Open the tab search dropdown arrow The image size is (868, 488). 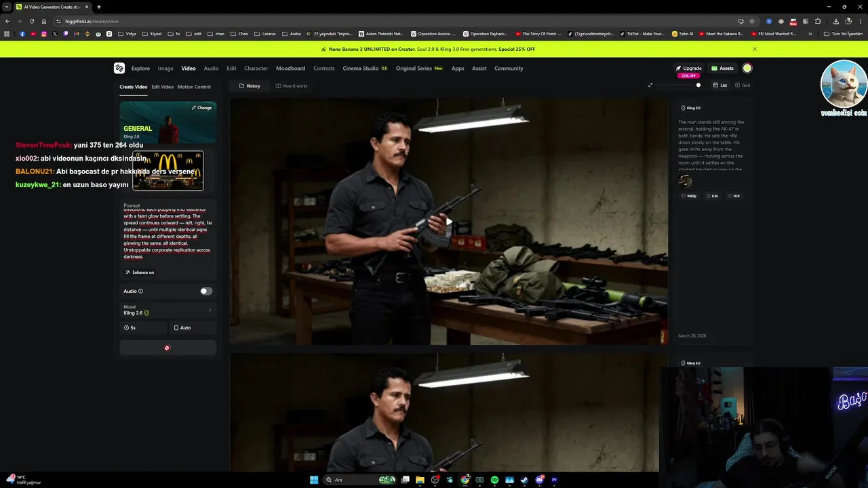tap(7, 7)
